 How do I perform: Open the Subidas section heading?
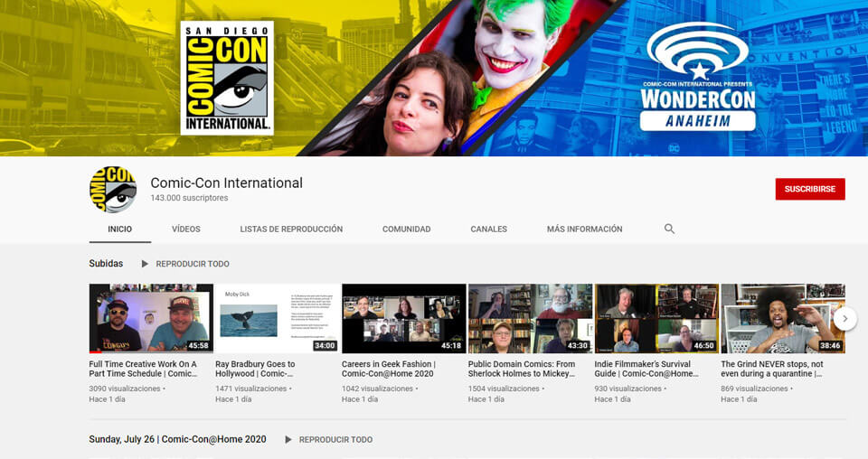(x=106, y=264)
